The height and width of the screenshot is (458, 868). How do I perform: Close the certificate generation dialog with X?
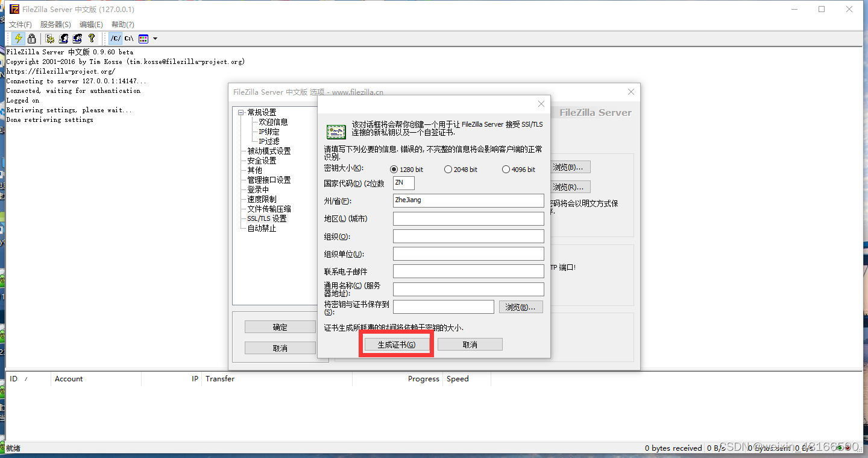541,104
